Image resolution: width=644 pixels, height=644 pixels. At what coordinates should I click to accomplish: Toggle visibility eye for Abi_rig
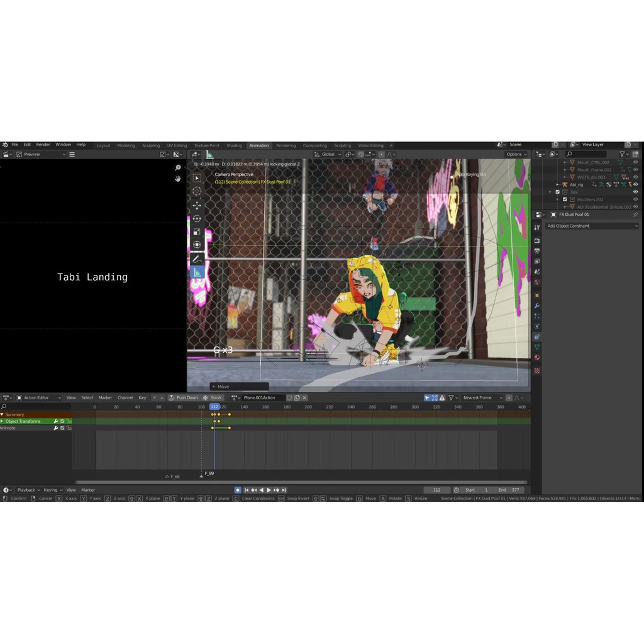point(635,184)
